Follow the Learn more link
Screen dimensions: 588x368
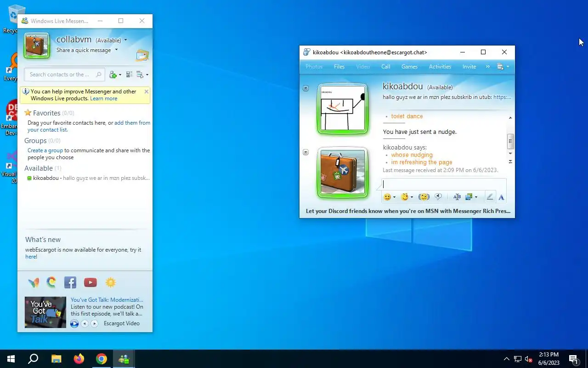coord(103,98)
